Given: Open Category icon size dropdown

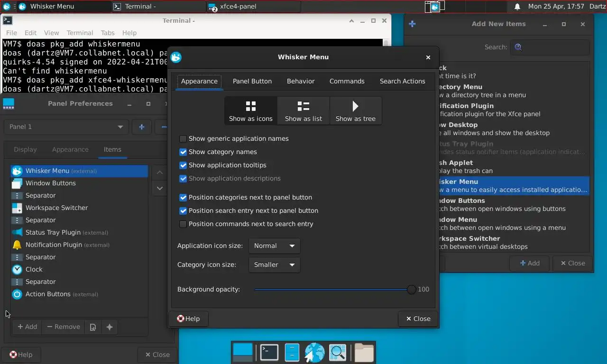Looking at the screenshot, I should click(x=274, y=264).
